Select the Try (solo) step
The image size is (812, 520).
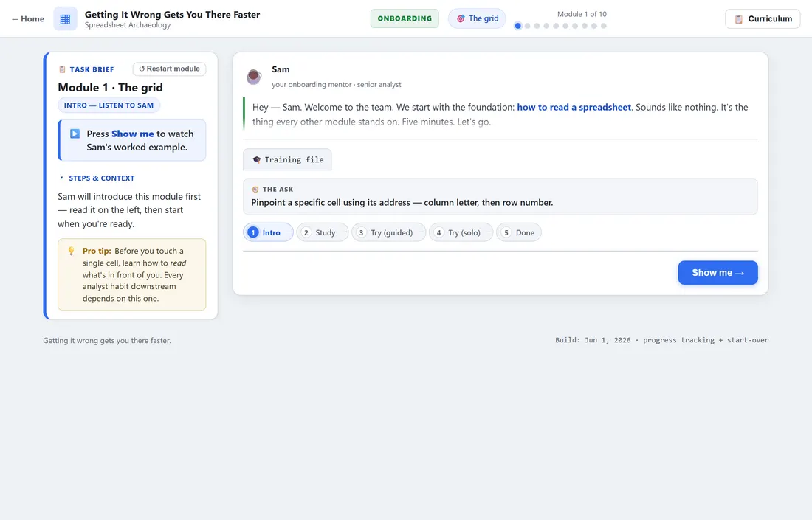pyautogui.click(x=460, y=232)
